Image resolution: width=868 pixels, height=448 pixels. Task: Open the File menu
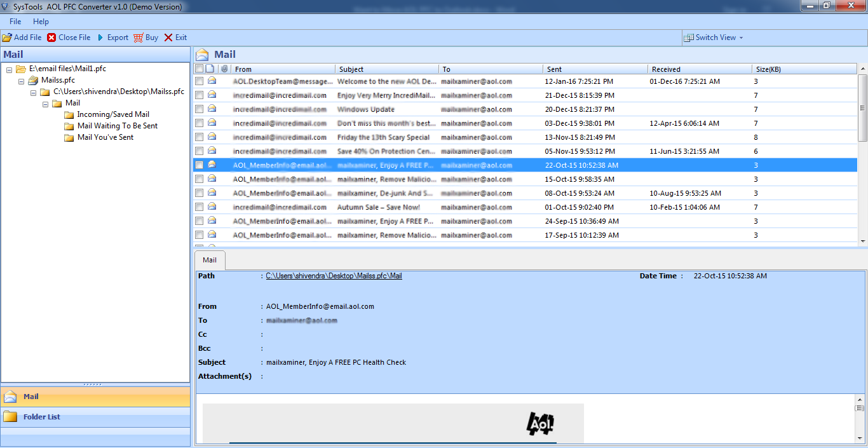click(x=15, y=22)
